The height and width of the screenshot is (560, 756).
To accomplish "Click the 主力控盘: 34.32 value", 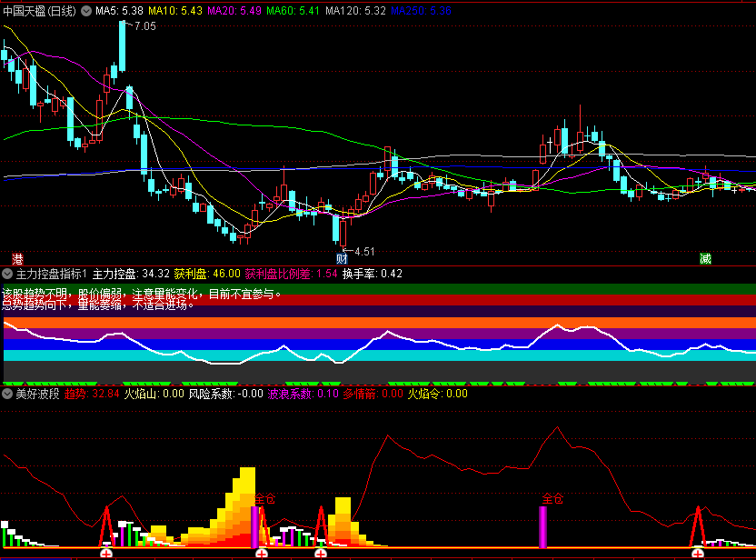I will (x=131, y=275).
